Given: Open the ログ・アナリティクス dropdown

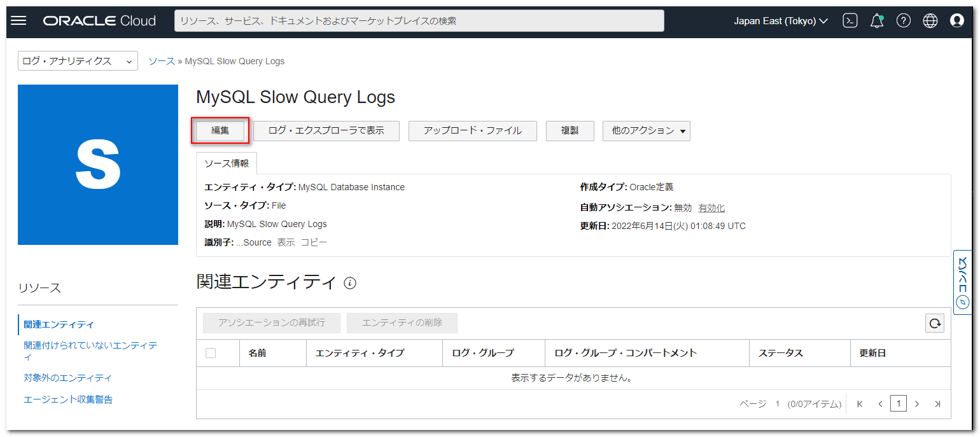Looking at the screenshot, I should [x=78, y=61].
